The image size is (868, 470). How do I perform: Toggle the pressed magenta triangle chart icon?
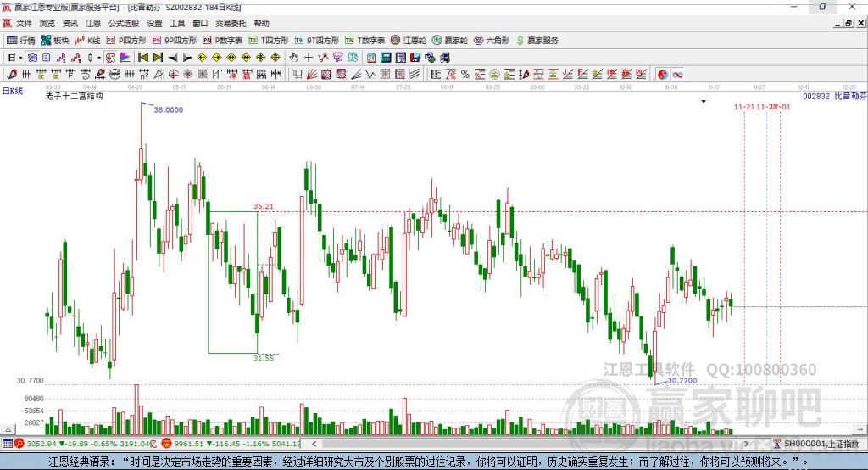point(125,58)
